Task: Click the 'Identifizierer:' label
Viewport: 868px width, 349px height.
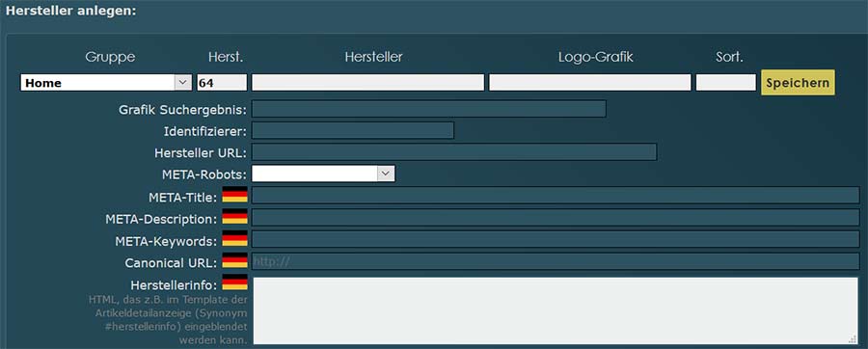Action: 205,132
